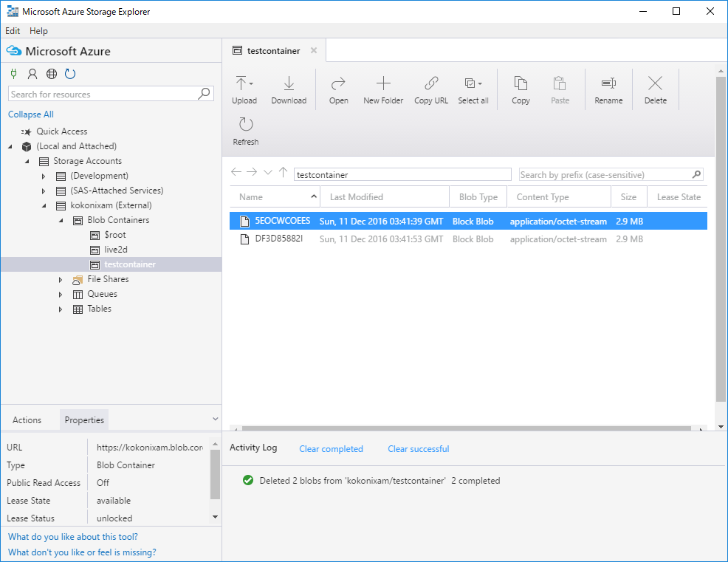Select the live2d container
728x562 pixels.
click(x=116, y=250)
